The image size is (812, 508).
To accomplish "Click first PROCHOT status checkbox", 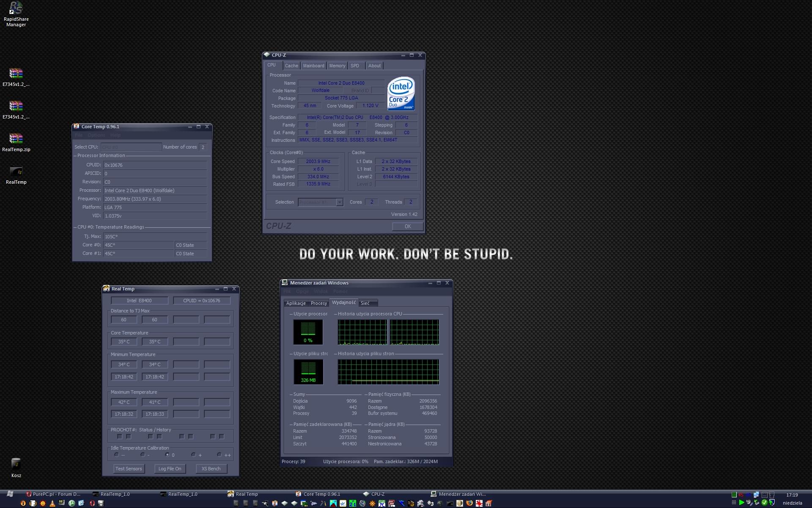I will click(x=120, y=436).
